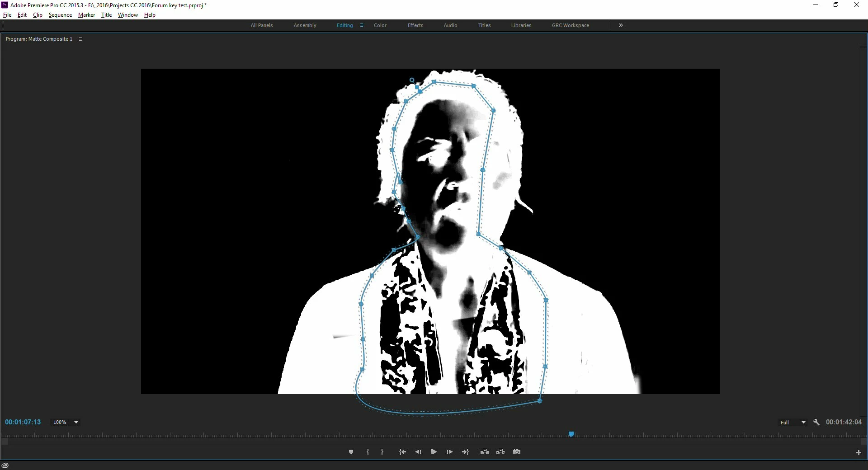Screen dimensions: 868x470
Task: Show overflow workspaces with the chevron
Action: tap(621, 25)
